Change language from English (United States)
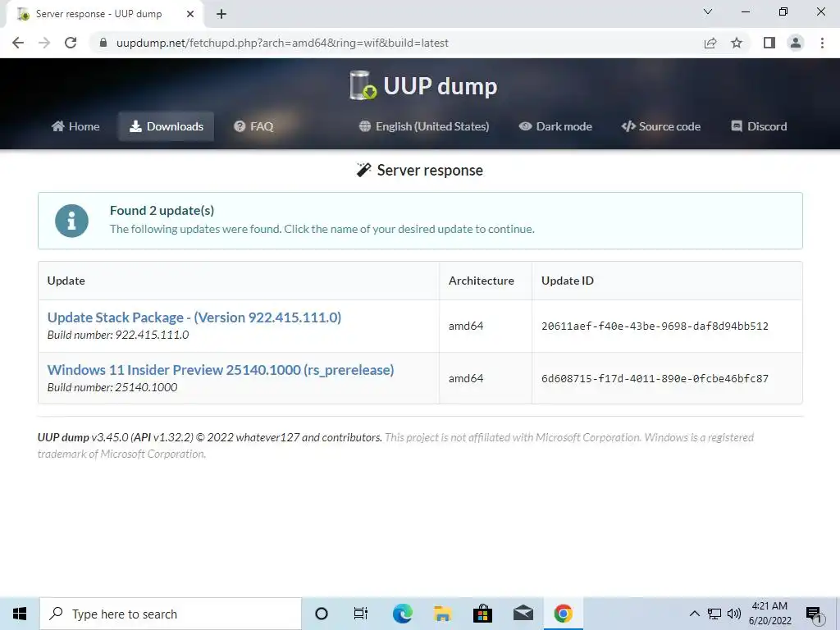 [424, 126]
